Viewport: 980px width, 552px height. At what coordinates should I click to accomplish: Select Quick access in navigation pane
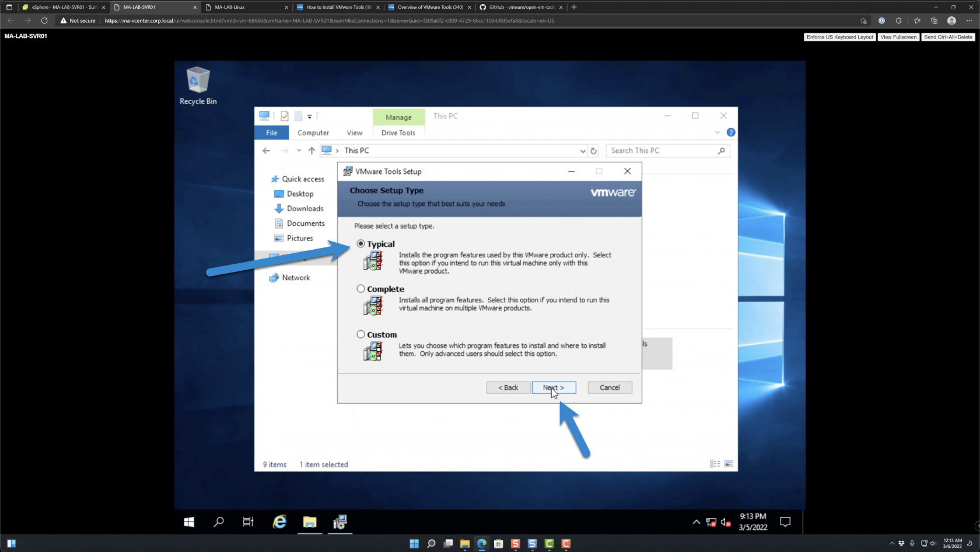click(x=297, y=179)
